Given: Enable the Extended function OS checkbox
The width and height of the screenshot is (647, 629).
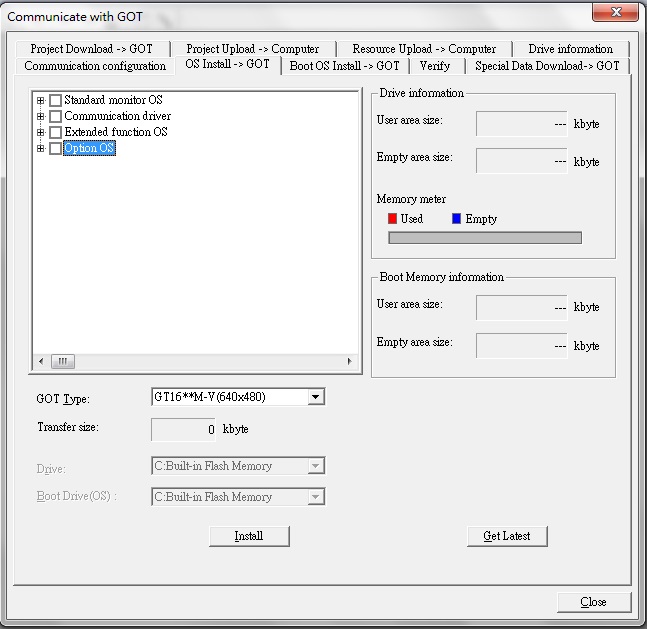Looking at the screenshot, I should 55,133.
